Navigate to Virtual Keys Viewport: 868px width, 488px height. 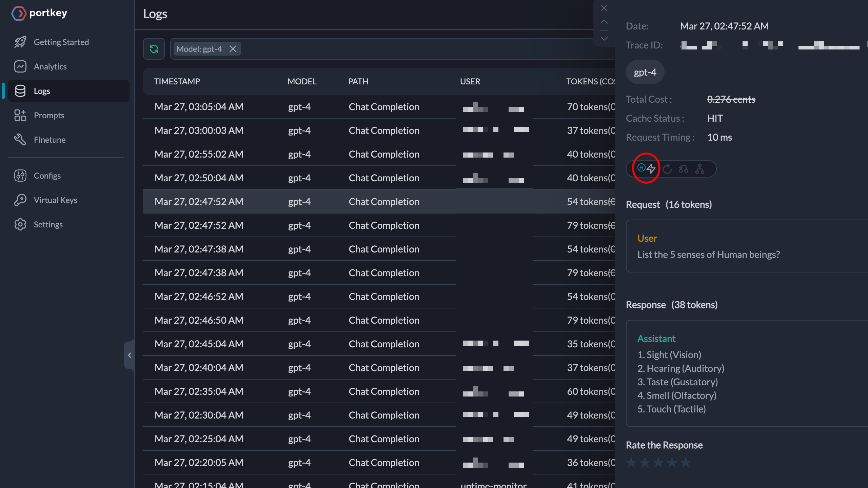55,200
